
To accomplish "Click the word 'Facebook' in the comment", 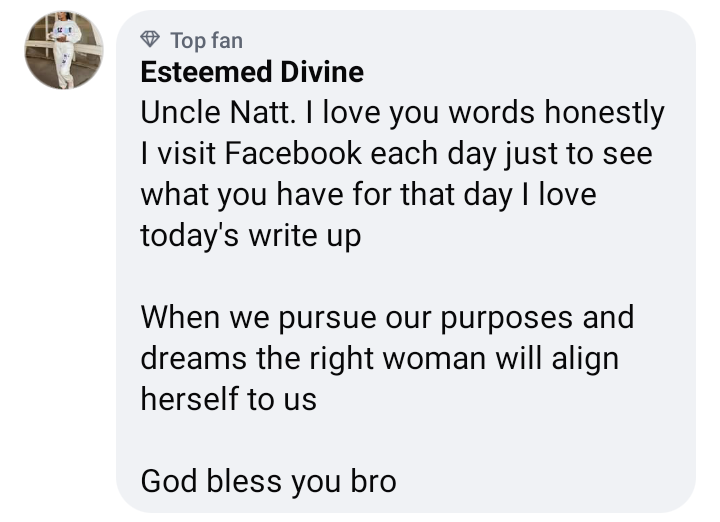I will click(293, 154).
